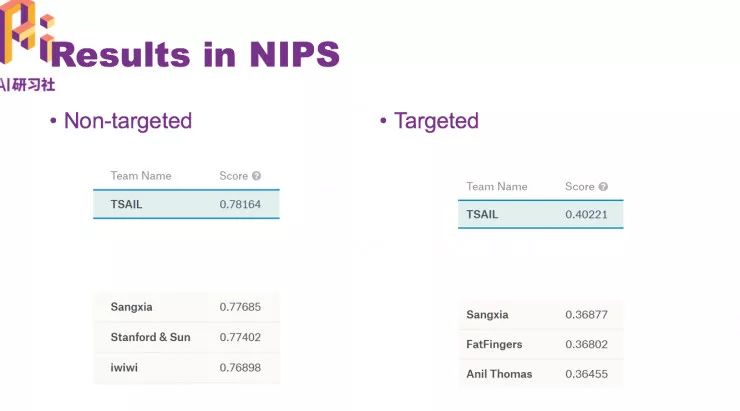740x411 pixels.
Task: Click the Targeted bullet heading
Action: click(x=436, y=121)
